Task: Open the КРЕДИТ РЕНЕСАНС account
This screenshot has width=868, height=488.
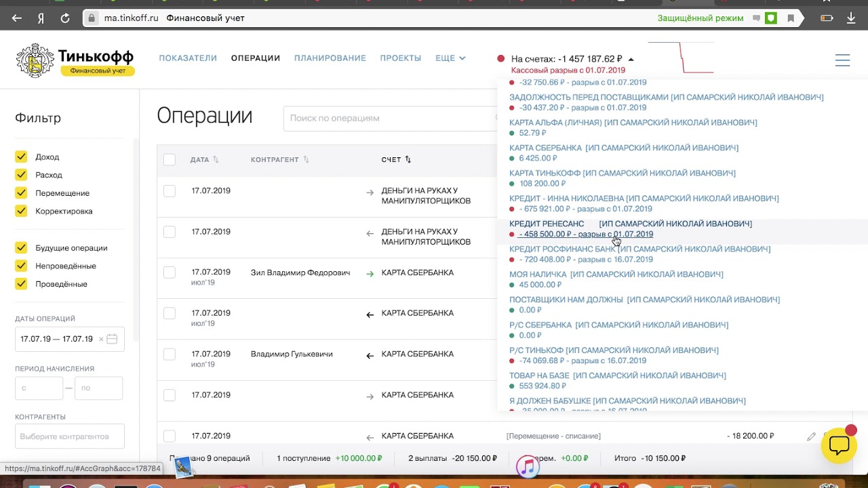Action: coord(631,224)
